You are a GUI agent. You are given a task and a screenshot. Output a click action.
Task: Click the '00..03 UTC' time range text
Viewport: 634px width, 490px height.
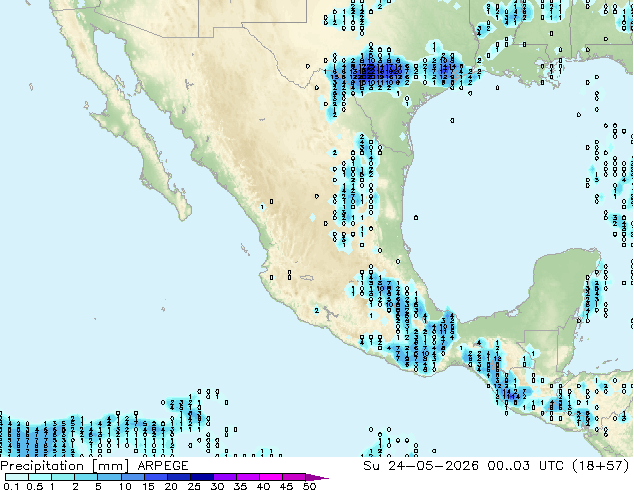click(x=526, y=466)
